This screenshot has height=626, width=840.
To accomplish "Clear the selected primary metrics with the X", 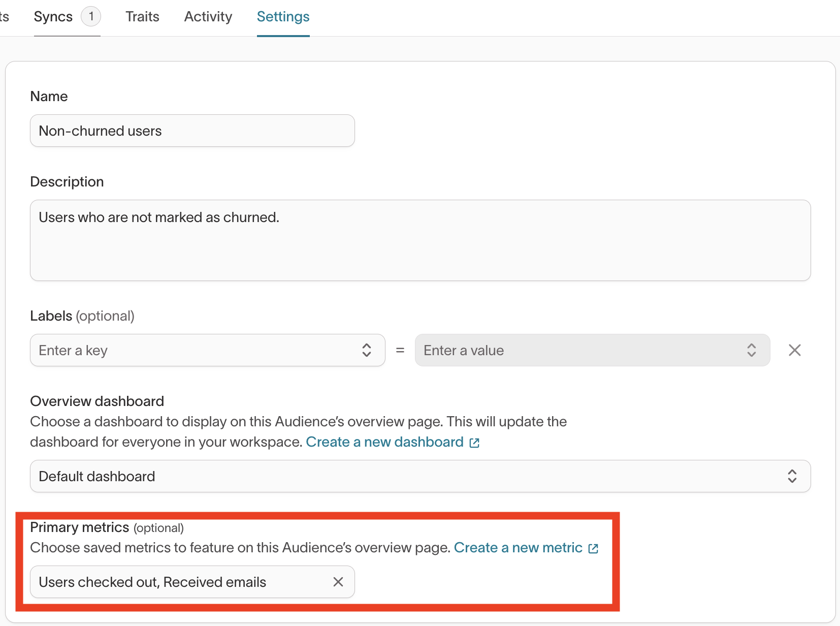I will 338,582.
